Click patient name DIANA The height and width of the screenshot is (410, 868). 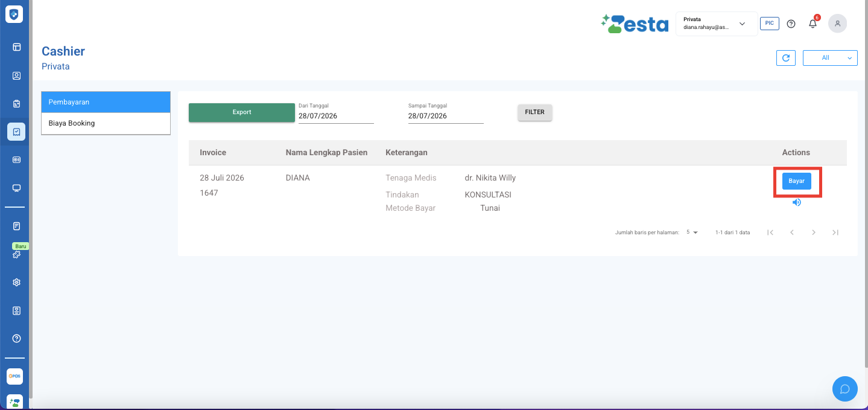(x=297, y=178)
